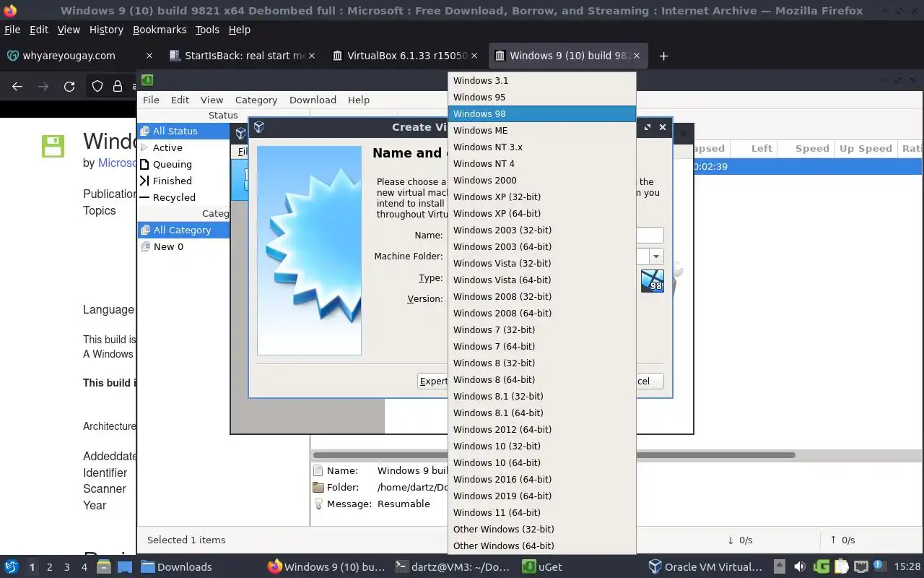Reload the page in Firefox
The height and width of the screenshot is (578, 924).
point(69,86)
